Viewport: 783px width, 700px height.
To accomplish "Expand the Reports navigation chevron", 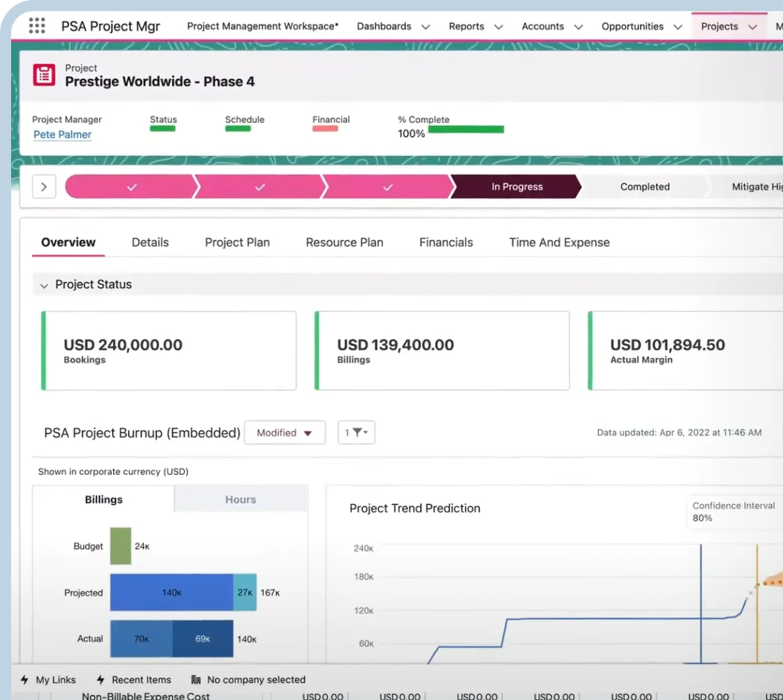I will point(498,27).
